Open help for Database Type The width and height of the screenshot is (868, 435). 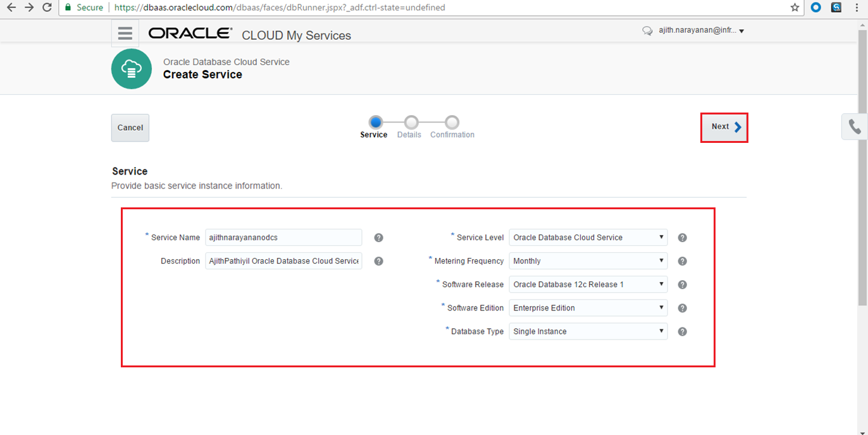[x=682, y=331]
